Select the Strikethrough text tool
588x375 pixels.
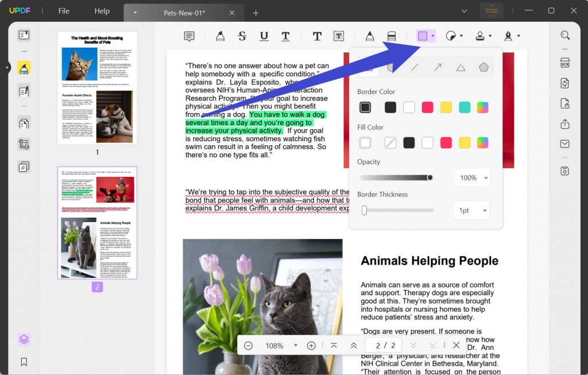(x=242, y=36)
